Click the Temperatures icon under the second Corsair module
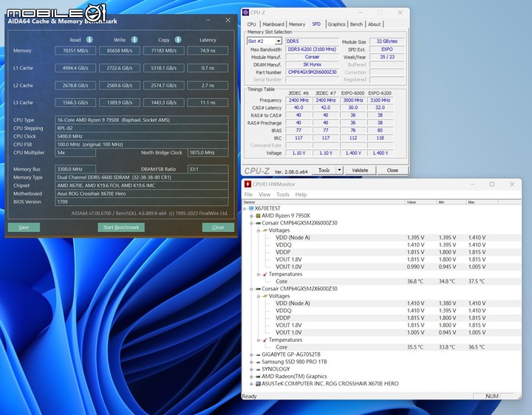532x415 pixels. pos(265,340)
